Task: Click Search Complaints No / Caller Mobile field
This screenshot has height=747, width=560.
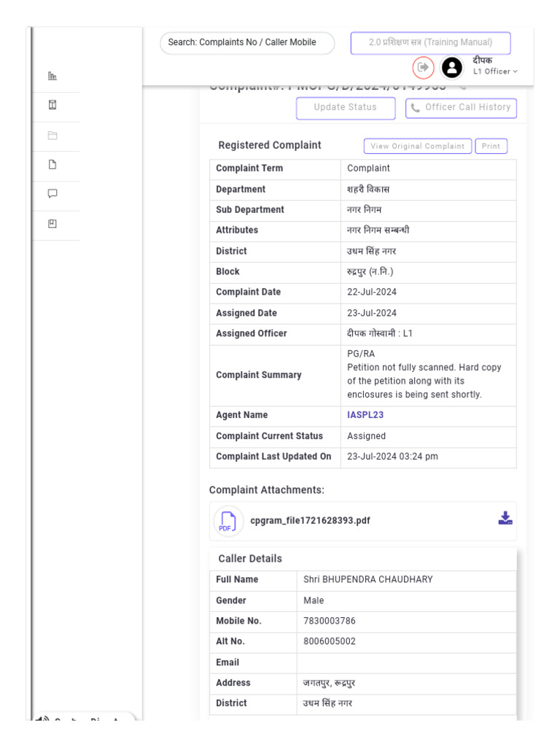Action: [247, 43]
